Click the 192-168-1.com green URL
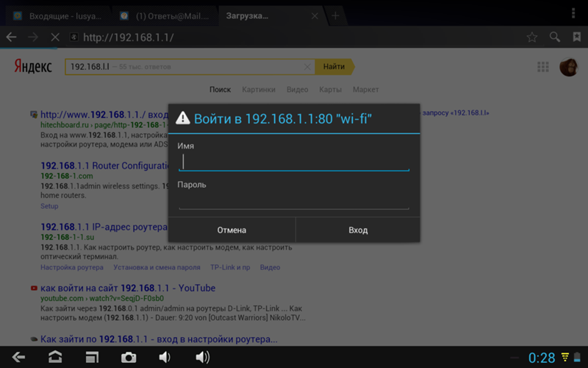The width and height of the screenshot is (588, 368). 67,176
